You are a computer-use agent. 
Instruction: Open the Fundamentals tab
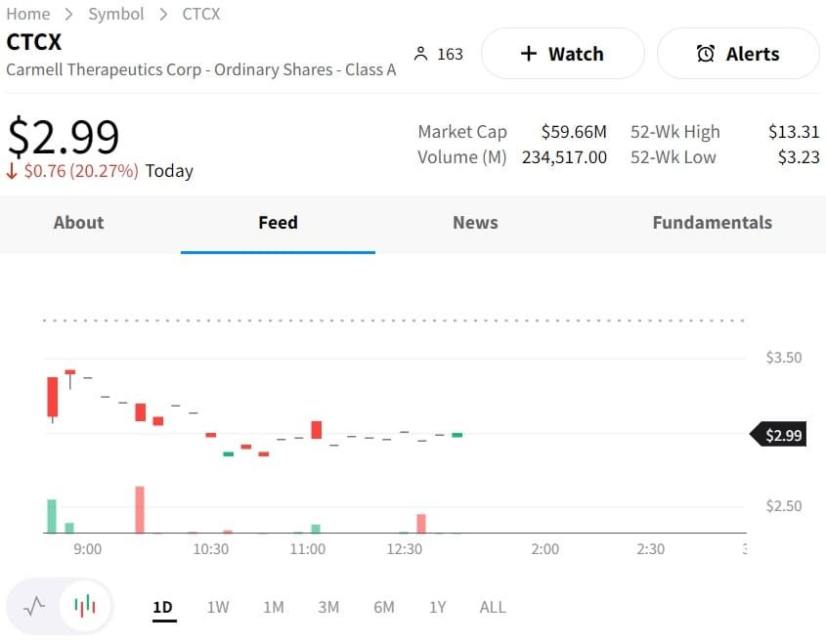(x=712, y=223)
